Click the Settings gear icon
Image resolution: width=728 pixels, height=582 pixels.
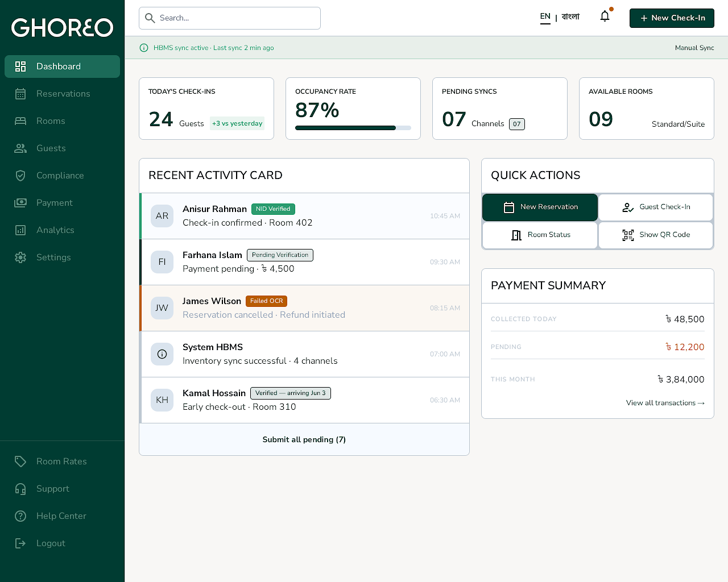[20, 257]
